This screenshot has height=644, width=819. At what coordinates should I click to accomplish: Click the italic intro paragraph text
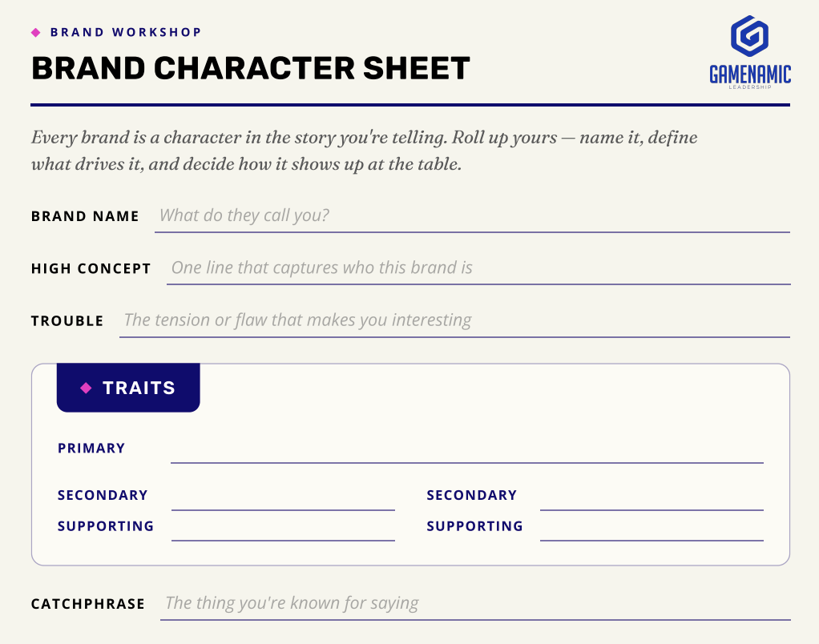tap(364, 151)
